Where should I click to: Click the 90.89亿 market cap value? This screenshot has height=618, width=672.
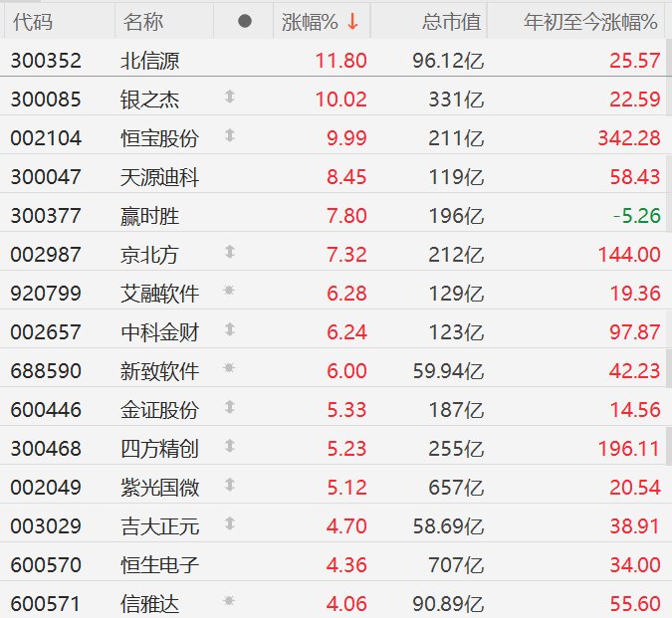pyautogui.click(x=448, y=604)
